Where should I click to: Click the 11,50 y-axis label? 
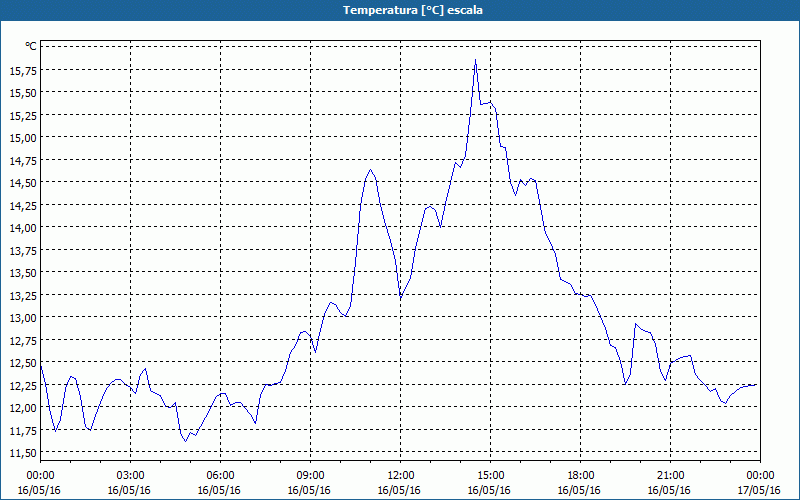tap(23, 452)
